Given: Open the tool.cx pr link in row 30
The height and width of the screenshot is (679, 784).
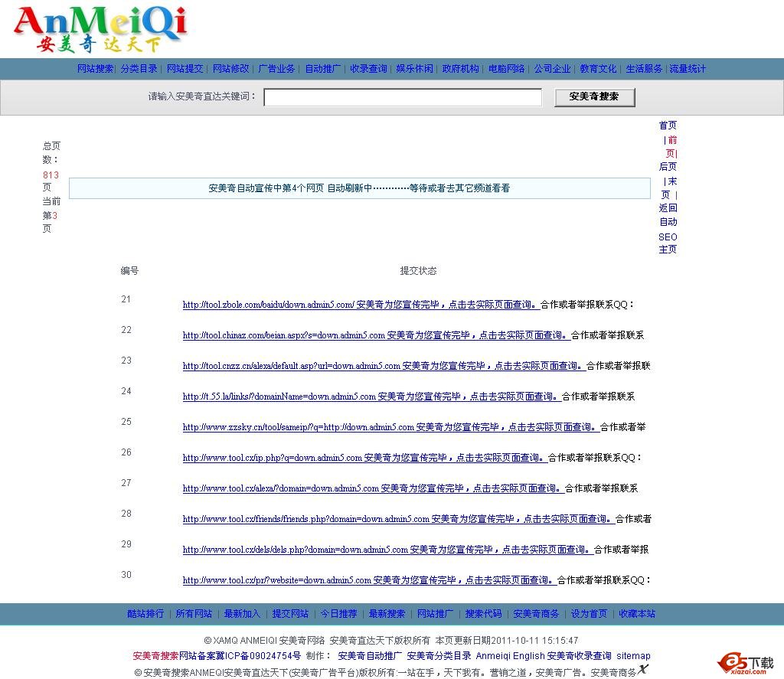Looking at the screenshot, I should [x=369, y=580].
